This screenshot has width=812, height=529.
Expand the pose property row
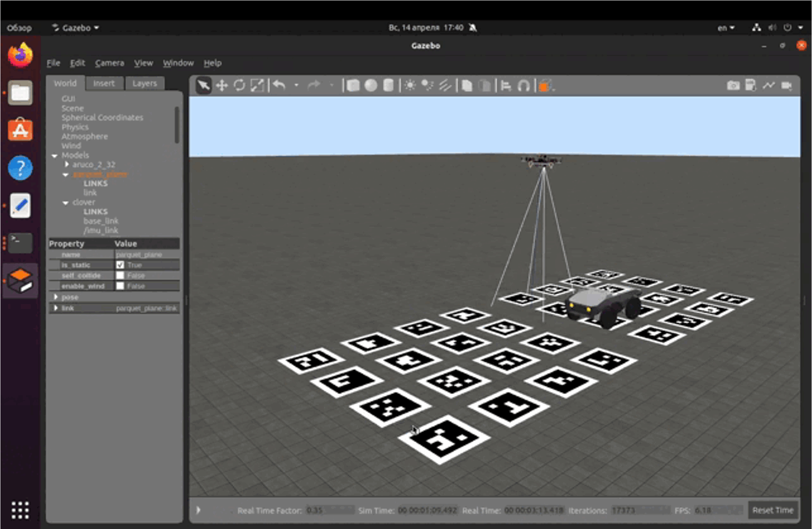pyautogui.click(x=56, y=297)
